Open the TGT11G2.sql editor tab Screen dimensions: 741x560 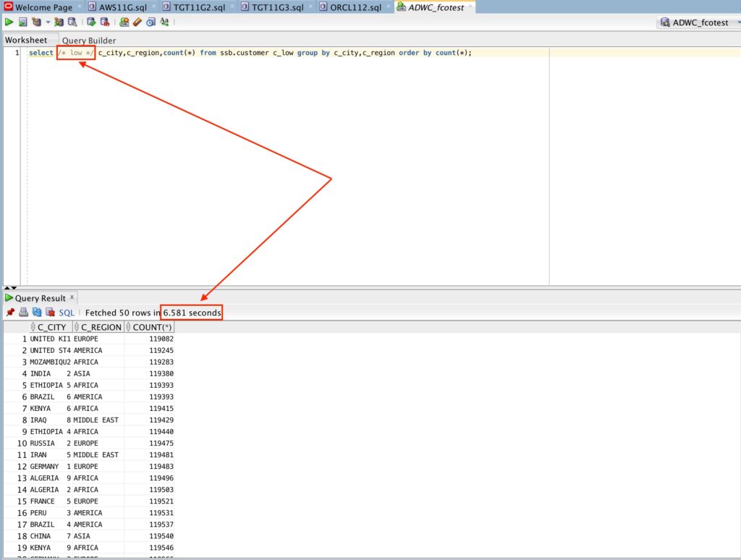(x=197, y=7)
